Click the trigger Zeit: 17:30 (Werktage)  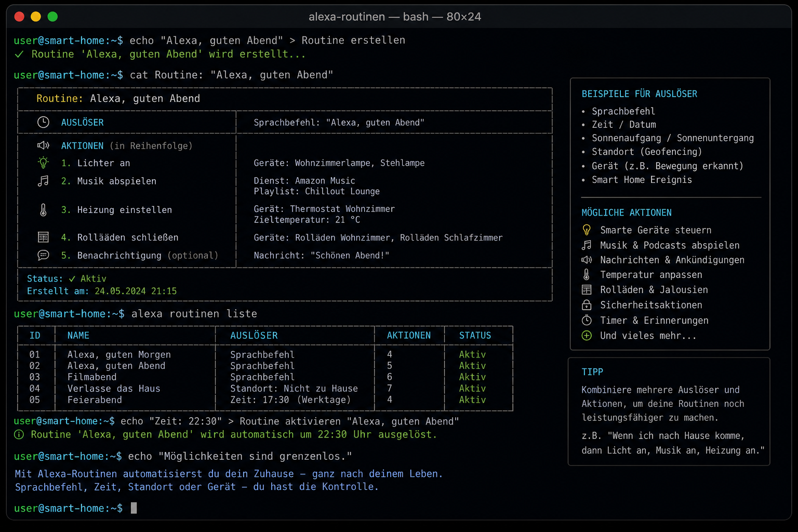[x=290, y=400]
